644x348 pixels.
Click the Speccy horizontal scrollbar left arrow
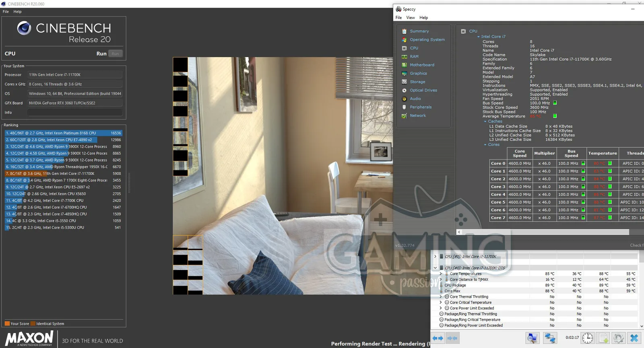459,232
